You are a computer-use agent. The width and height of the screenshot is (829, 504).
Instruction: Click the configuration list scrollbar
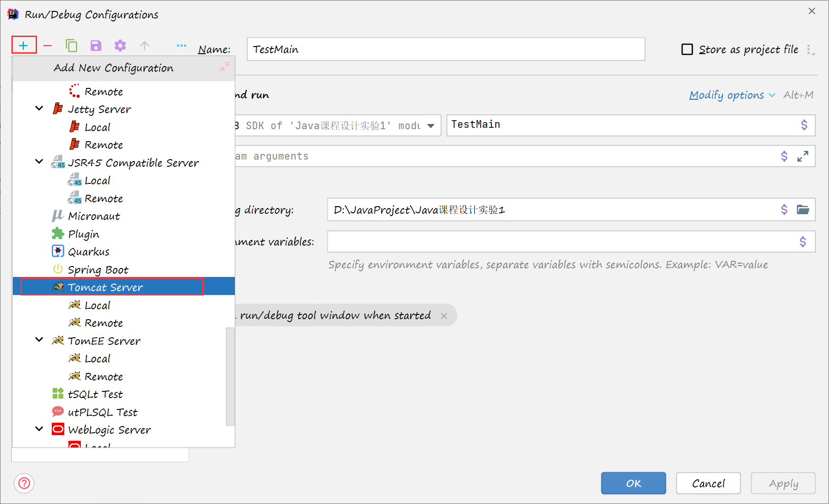click(x=231, y=377)
